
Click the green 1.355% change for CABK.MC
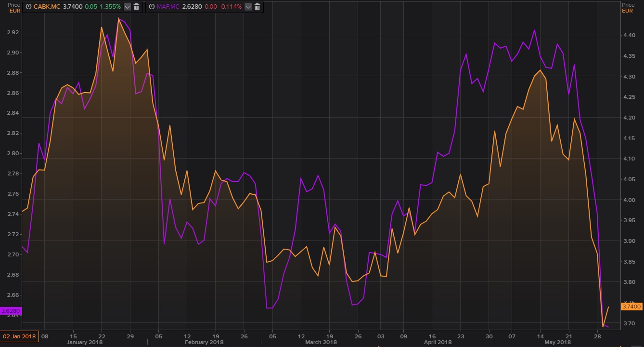110,7
